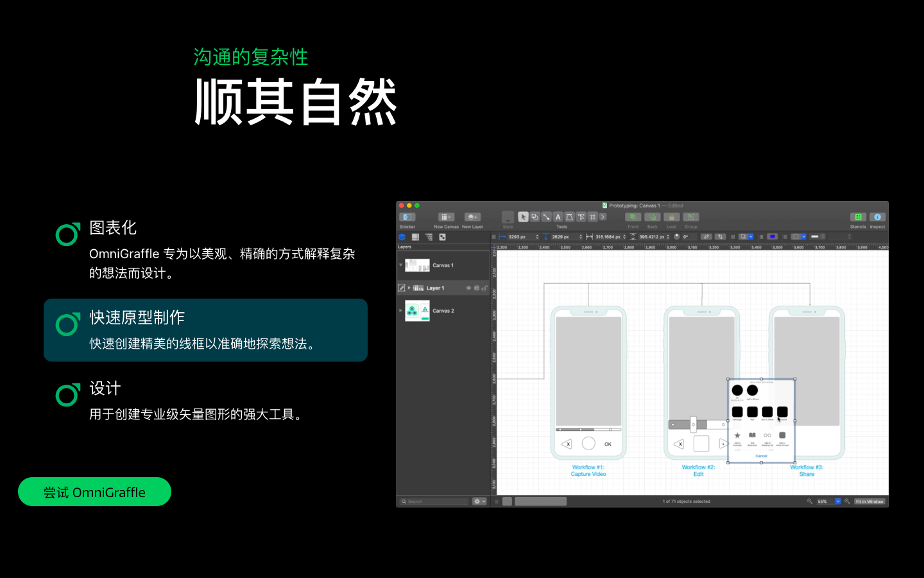This screenshot has width=924, height=578.
Task: Click the green Try OmniGraffle button
Action: pyautogui.click(x=94, y=491)
